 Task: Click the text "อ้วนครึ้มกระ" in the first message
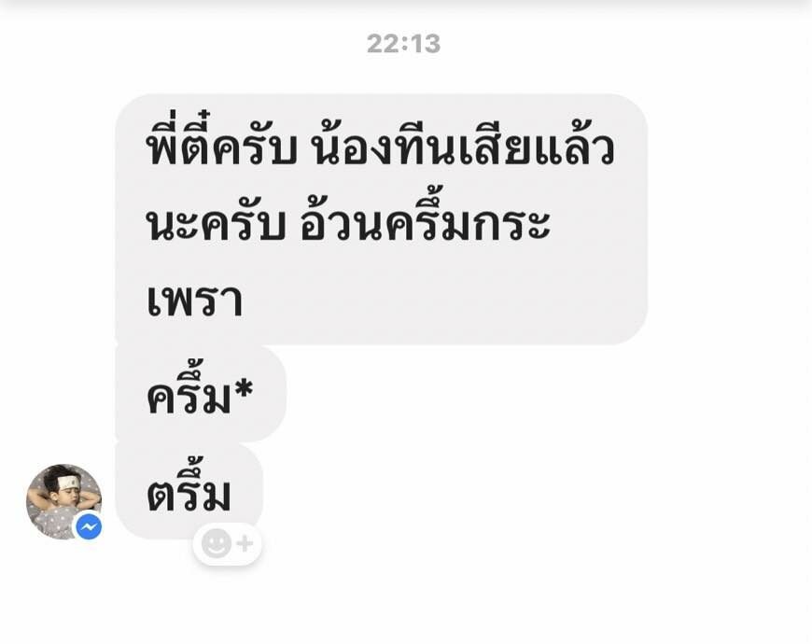tap(425, 217)
